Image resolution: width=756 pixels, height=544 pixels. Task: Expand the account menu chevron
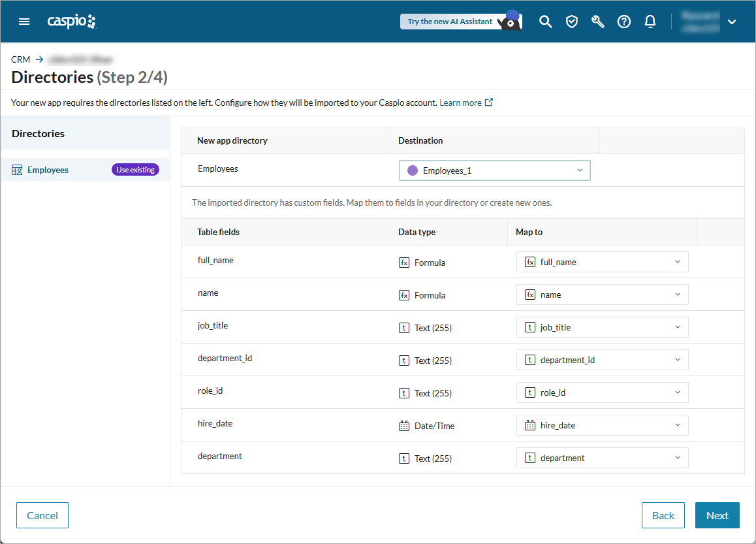[732, 21]
